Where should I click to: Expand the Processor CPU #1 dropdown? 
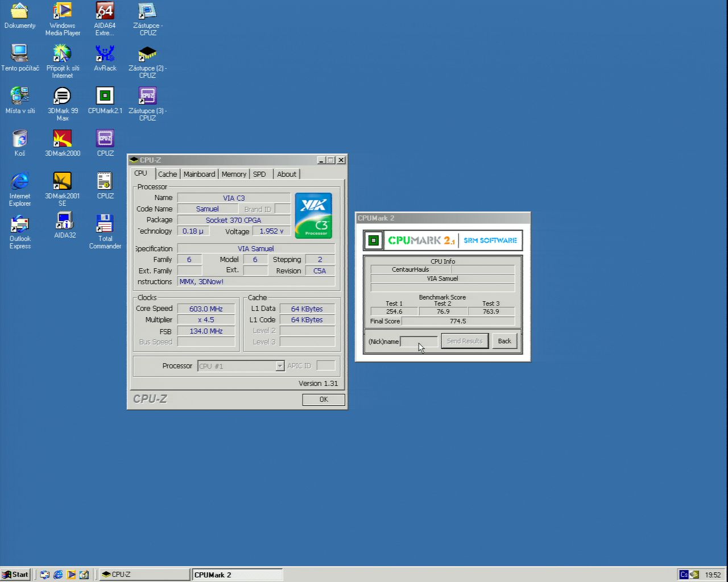pyautogui.click(x=280, y=366)
